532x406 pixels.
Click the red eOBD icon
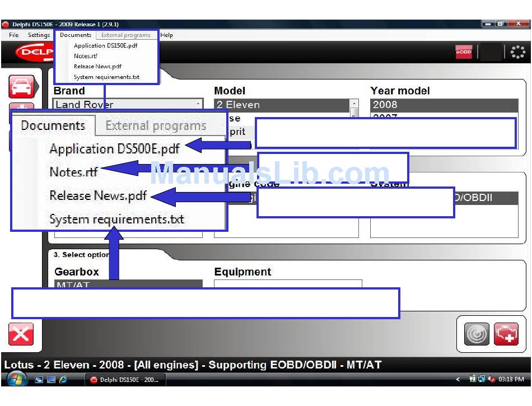point(464,52)
